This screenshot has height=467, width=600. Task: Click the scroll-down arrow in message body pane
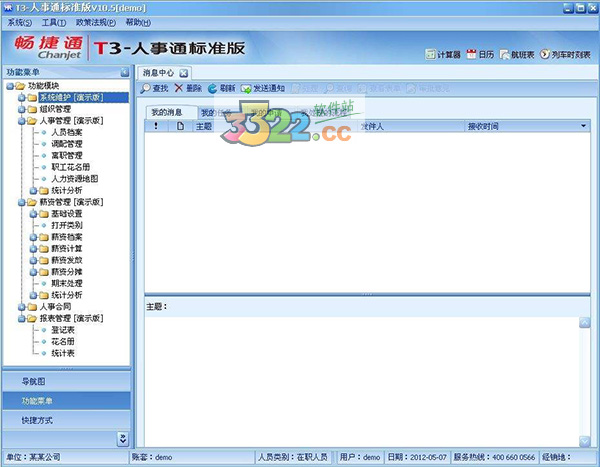point(584,441)
